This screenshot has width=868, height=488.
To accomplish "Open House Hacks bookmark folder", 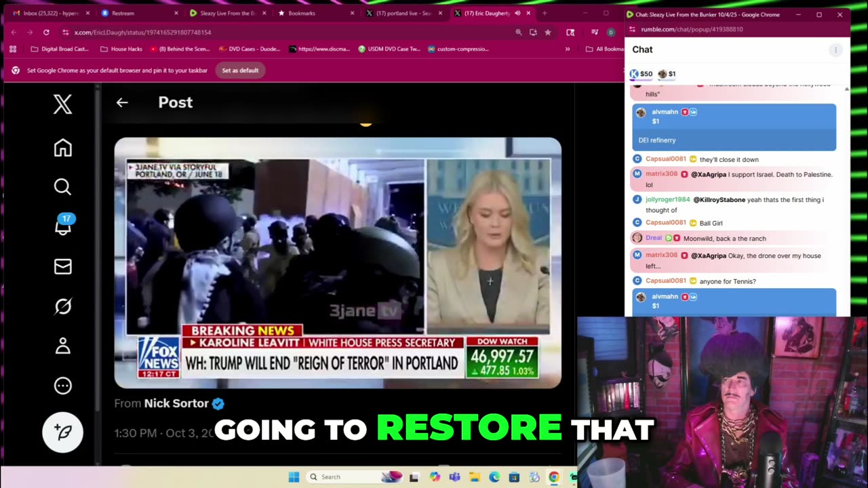I will click(x=121, y=49).
